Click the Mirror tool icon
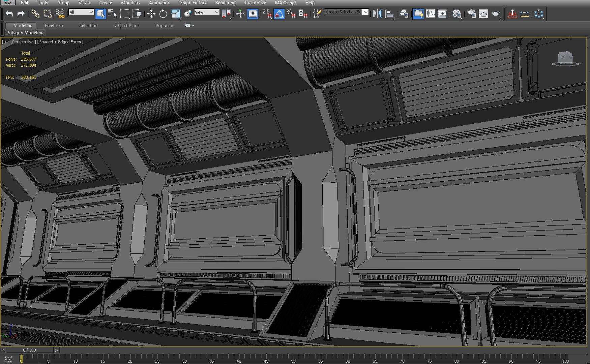Image resolution: width=590 pixels, height=364 pixels. coord(377,14)
